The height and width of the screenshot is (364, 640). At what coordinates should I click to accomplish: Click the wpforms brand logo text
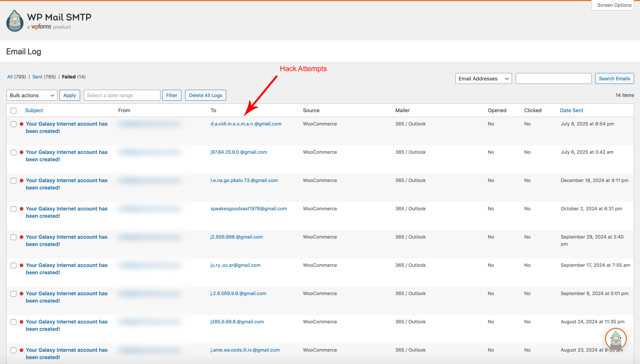[41, 26]
